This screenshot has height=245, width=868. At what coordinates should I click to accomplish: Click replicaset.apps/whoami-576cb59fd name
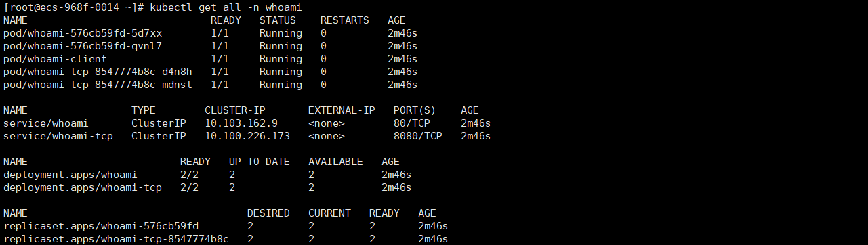(101, 226)
